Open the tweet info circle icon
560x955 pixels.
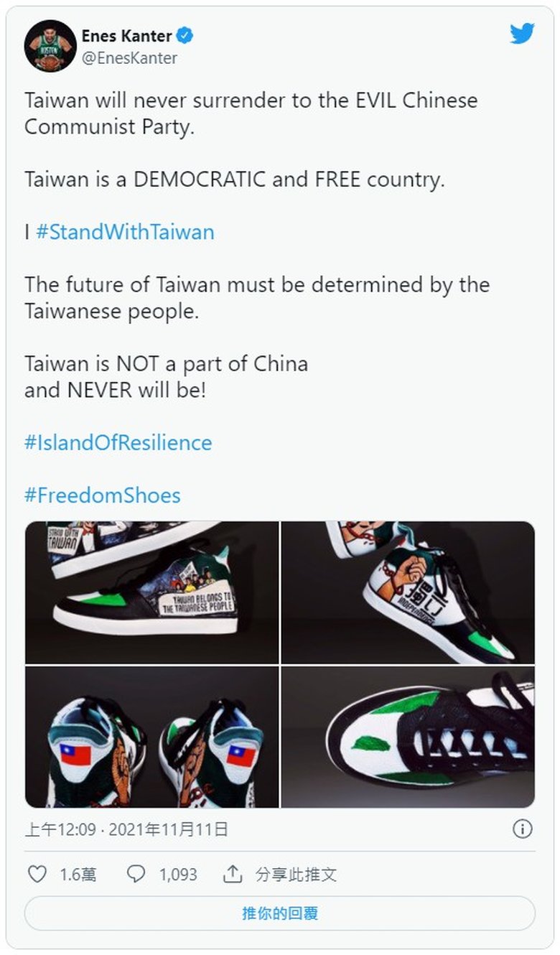522,829
